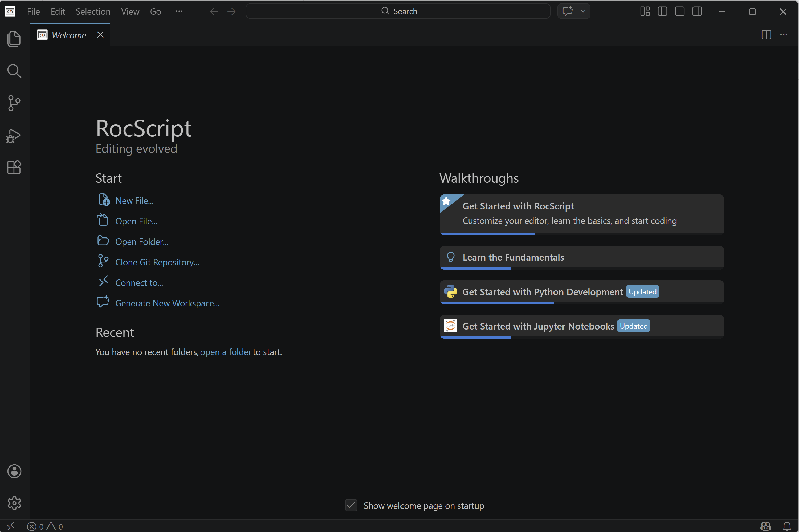Viewport: 799px width, 532px height.
Task: Open the chat icon beside the search bar
Action: (x=568, y=11)
